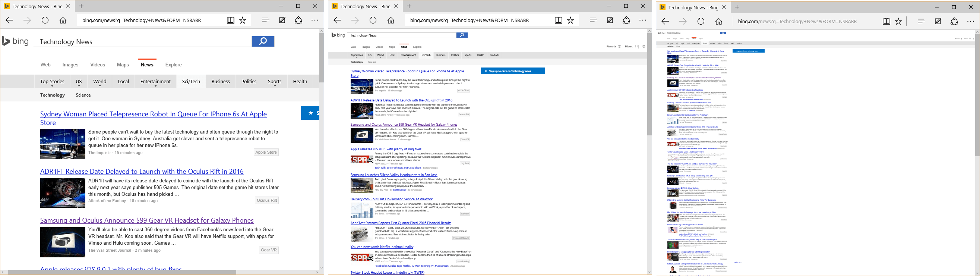Go back in the right browser window
Viewport: 980px width, 276px height.
(665, 21)
